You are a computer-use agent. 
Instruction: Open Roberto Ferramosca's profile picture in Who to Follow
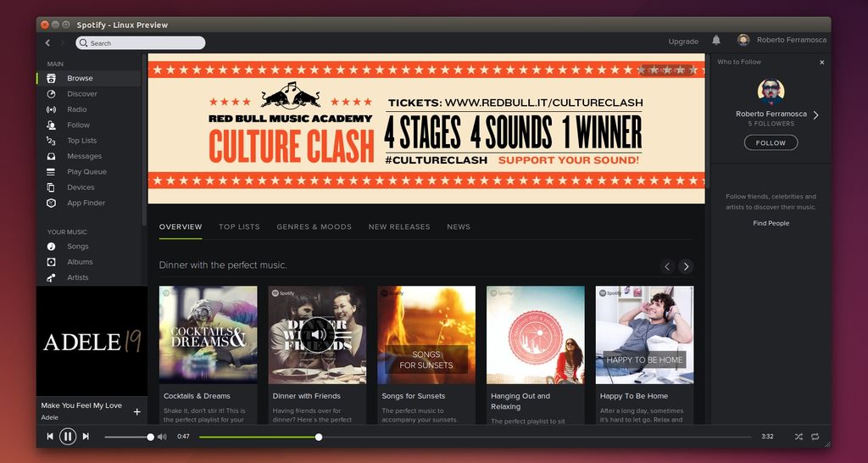(771, 92)
